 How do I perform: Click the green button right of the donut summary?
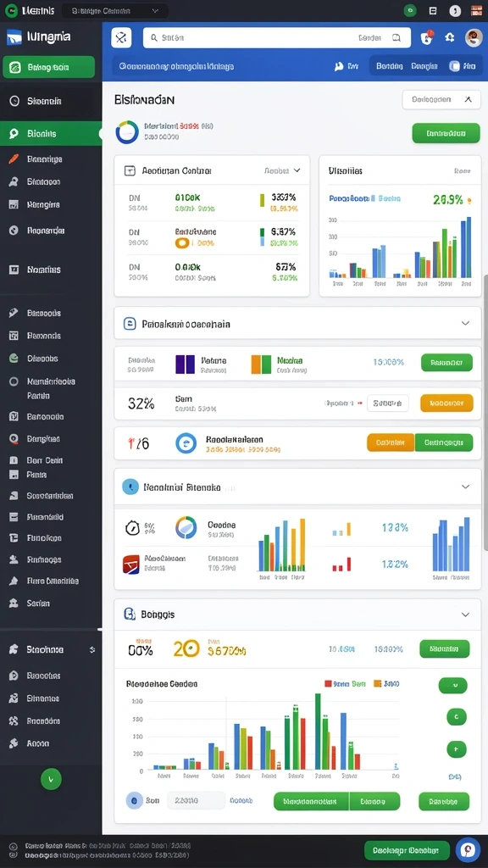pyautogui.click(x=446, y=133)
